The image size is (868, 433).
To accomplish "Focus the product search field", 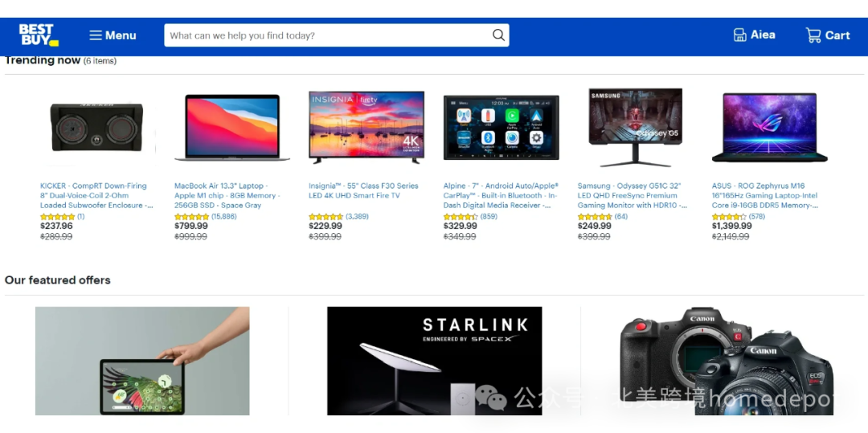I will tap(336, 35).
